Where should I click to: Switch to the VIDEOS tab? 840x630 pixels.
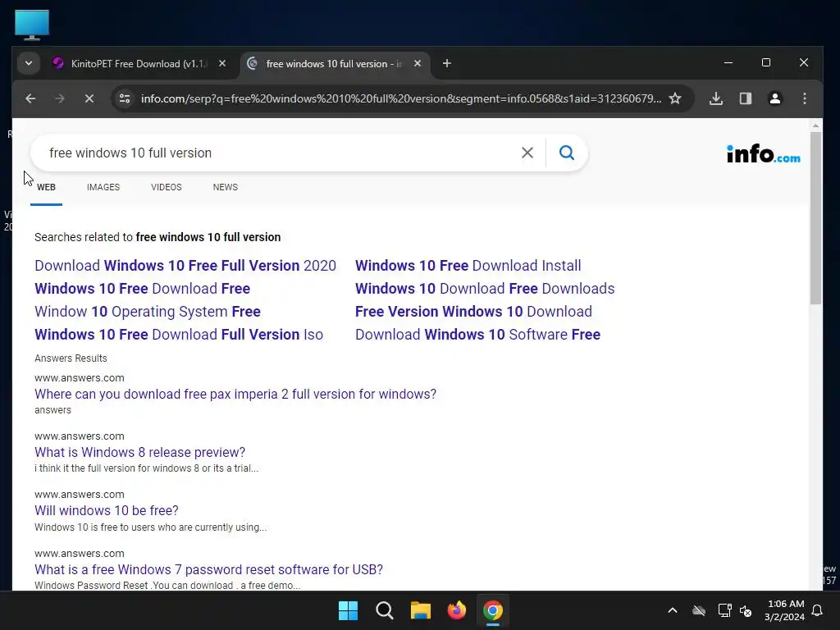[x=166, y=187]
